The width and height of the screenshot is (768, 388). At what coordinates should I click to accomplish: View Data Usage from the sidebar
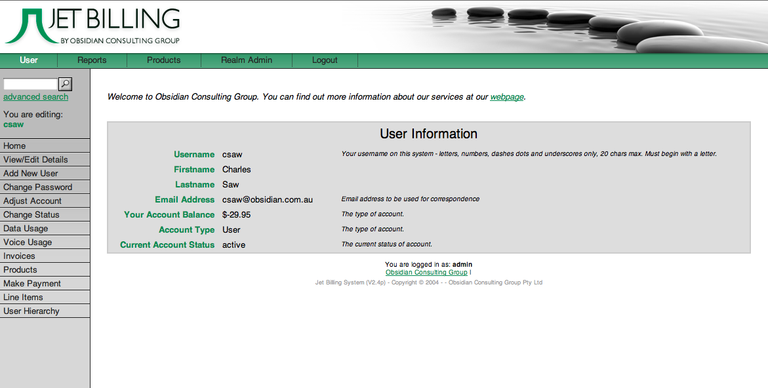[45, 228]
